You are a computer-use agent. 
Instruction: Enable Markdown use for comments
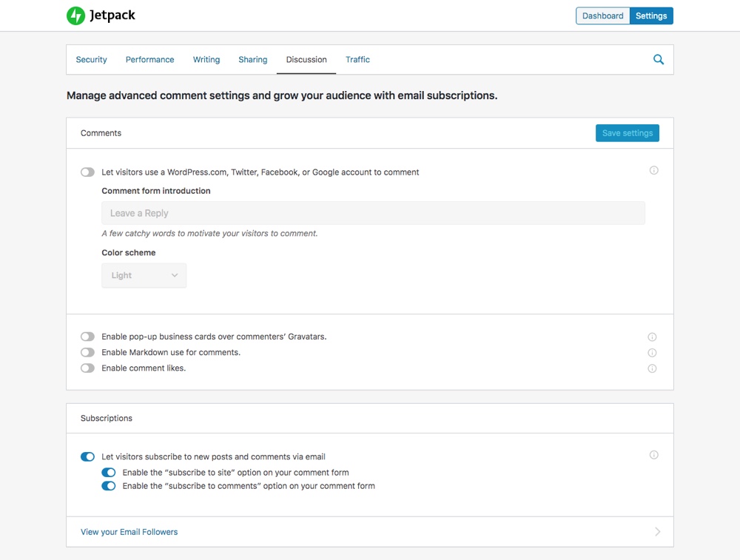click(87, 352)
